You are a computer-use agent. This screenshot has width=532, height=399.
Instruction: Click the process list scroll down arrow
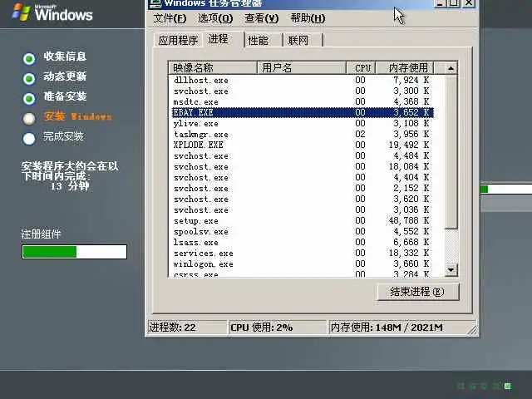[x=451, y=270]
